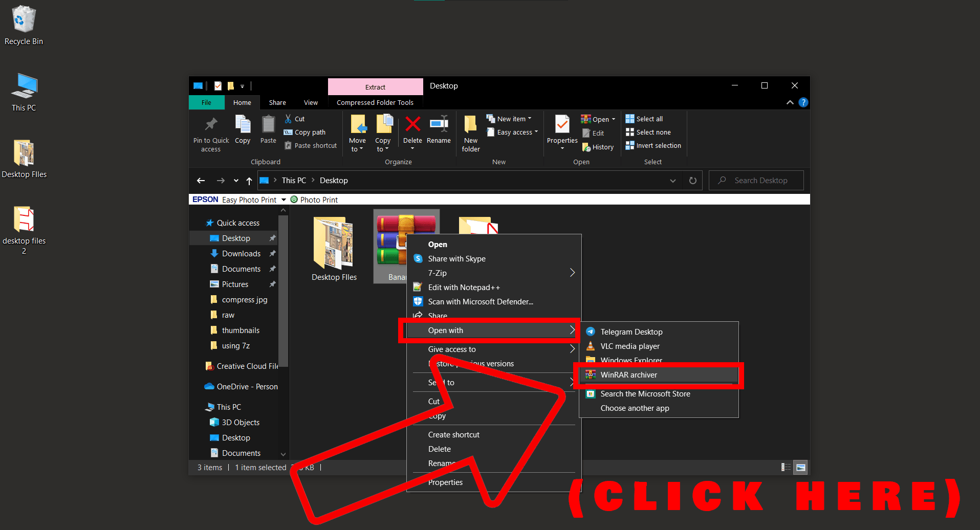Switch to the Share tab
The height and width of the screenshot is (530, 980).
pos(277,102)
